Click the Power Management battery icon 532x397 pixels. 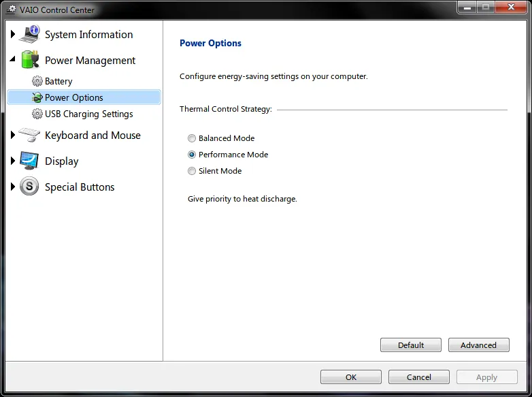[29, 60]
